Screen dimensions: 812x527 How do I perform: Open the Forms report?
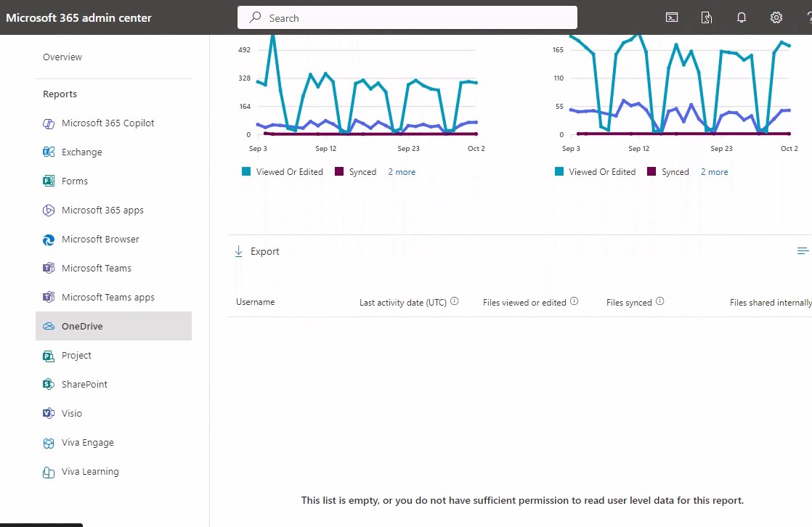pyautogui.click(x=75, y=181)
